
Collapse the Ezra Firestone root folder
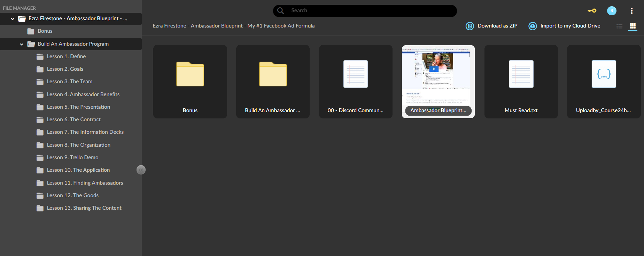click(13, 19)
